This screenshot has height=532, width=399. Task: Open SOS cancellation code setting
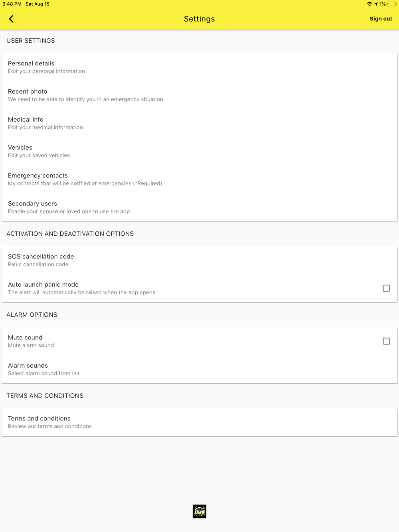(x=199, y=260)
